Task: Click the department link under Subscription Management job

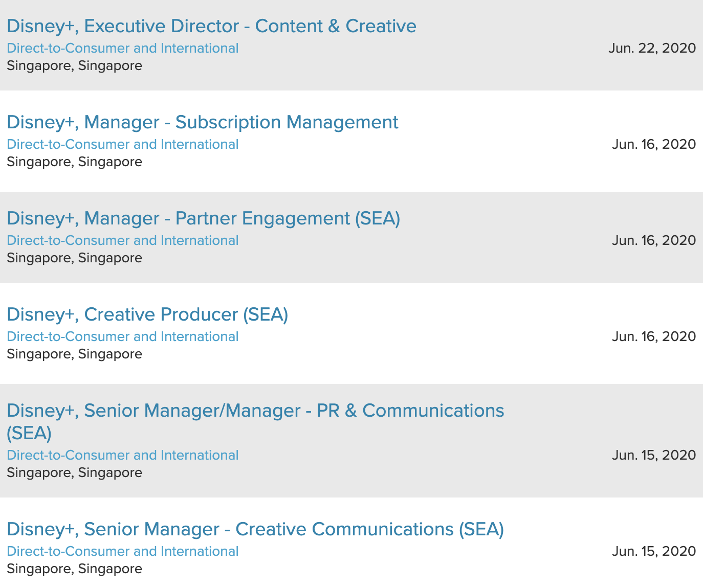Action: tap(122, 145)
